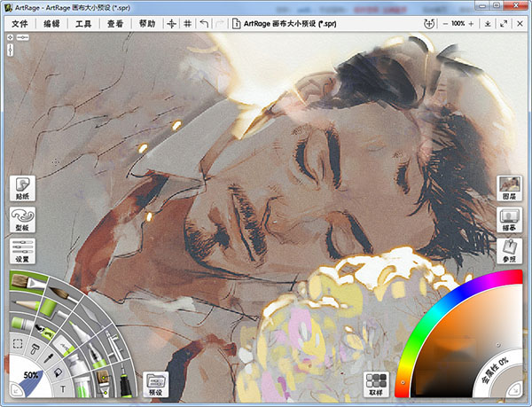Click the greyed Redo arrow

(220, 24)
